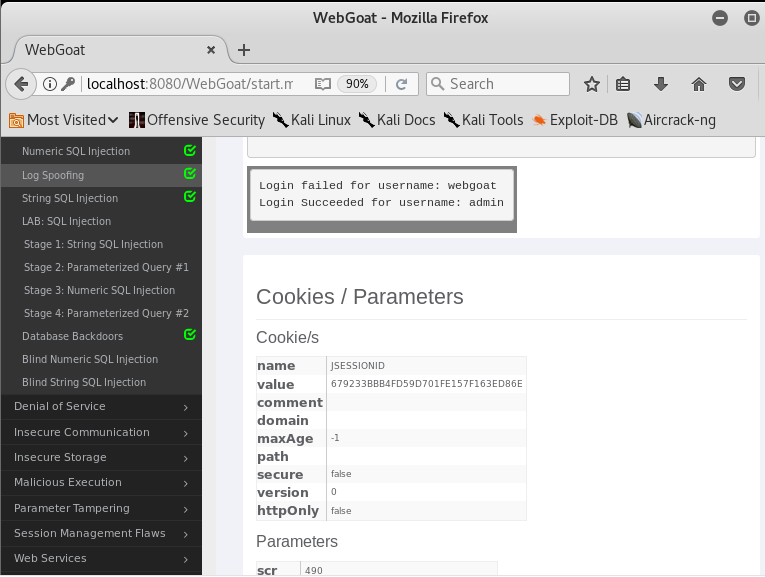
Task: Toggle reader view icon in URL bar
Action: pos(322,84)
